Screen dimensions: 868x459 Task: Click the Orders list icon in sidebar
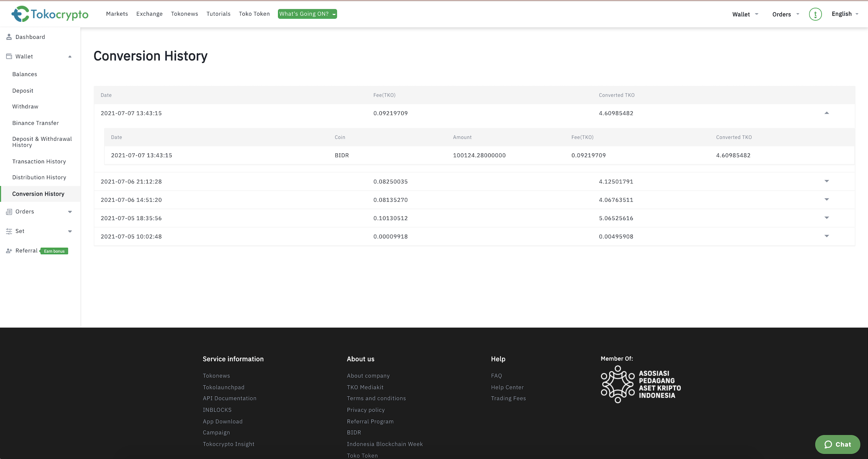pyautogui.click(x=9, y=212)
